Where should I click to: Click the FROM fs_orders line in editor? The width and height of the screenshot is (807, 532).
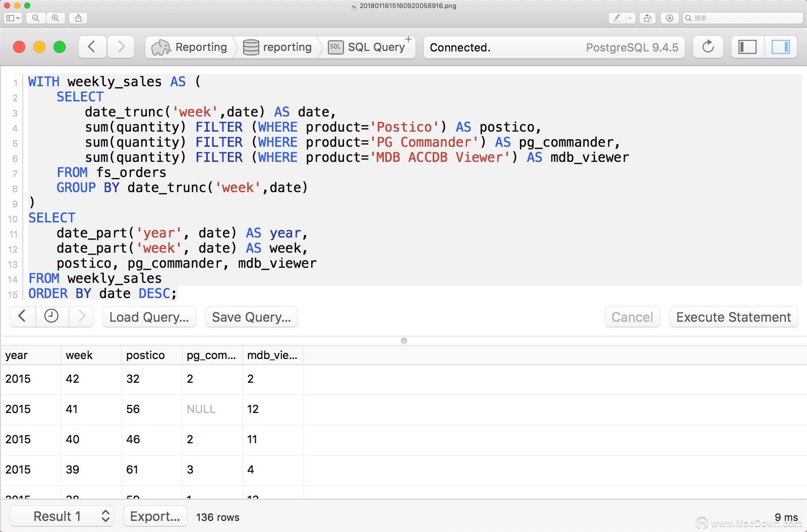click(x=111, y=172)
